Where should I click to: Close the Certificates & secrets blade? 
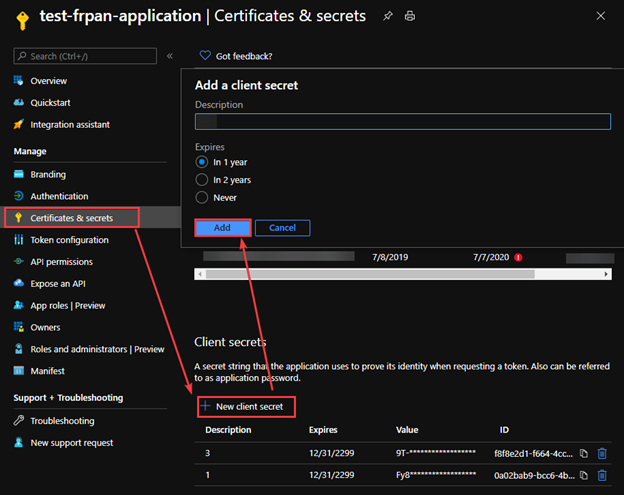click(601, 16)
